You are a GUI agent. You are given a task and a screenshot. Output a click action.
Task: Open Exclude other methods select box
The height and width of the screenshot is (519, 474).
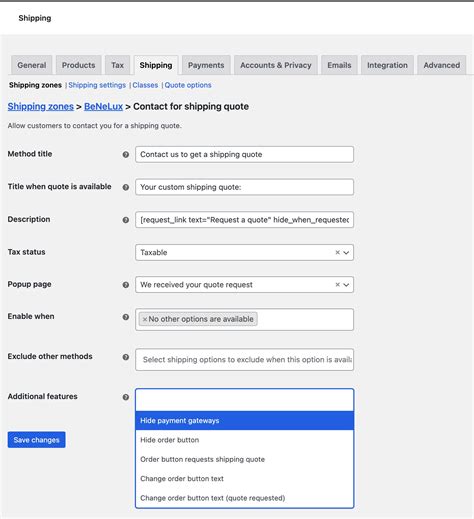click(244, 360)
